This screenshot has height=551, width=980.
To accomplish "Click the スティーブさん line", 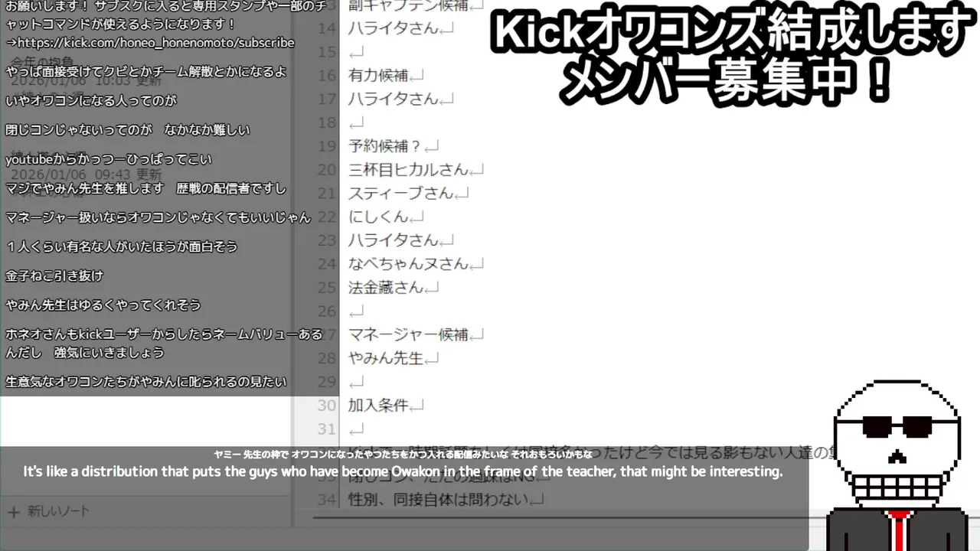I will 401,194.
